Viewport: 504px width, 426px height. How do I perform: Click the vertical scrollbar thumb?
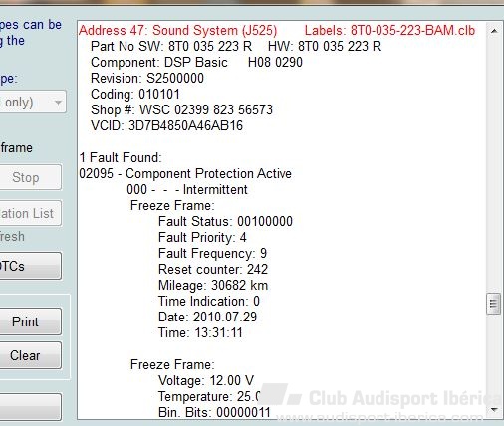(494, 304)
